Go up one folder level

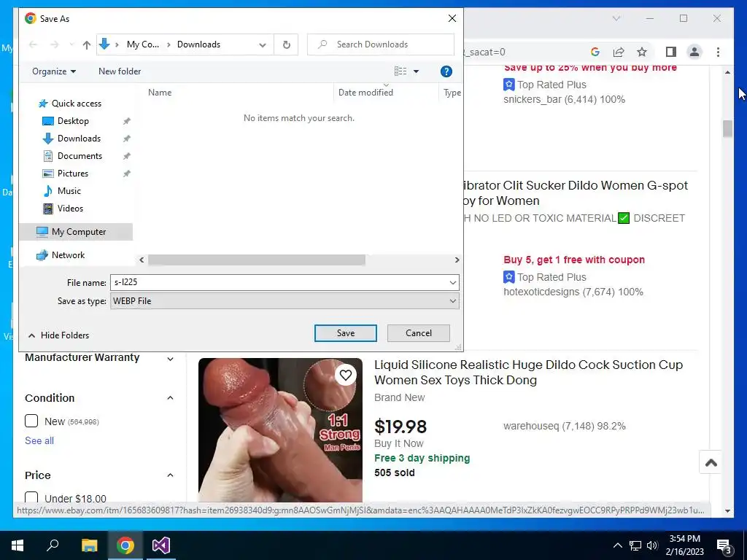click(86, 44)
